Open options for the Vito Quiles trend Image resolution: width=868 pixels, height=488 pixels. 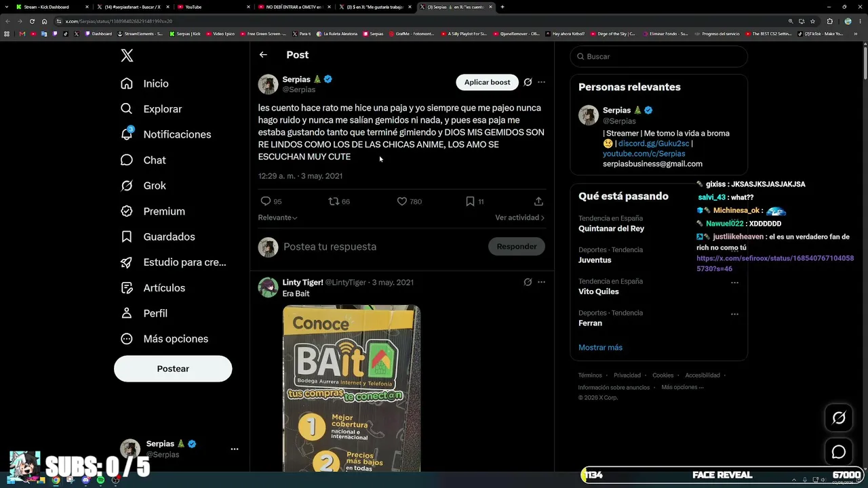734,283
